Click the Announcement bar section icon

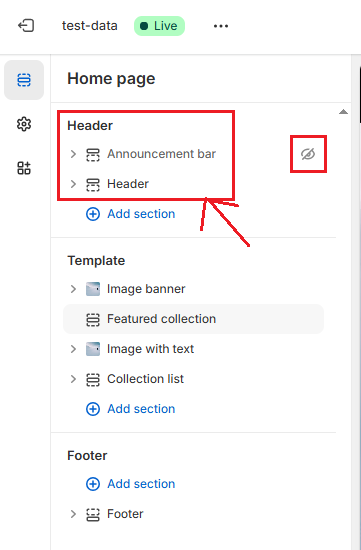[x=93, y=154]
